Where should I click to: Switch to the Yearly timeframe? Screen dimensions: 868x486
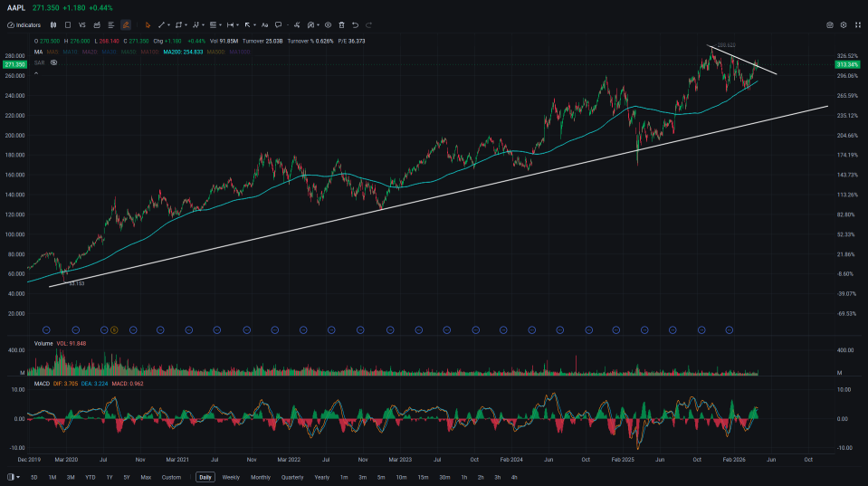321,477
